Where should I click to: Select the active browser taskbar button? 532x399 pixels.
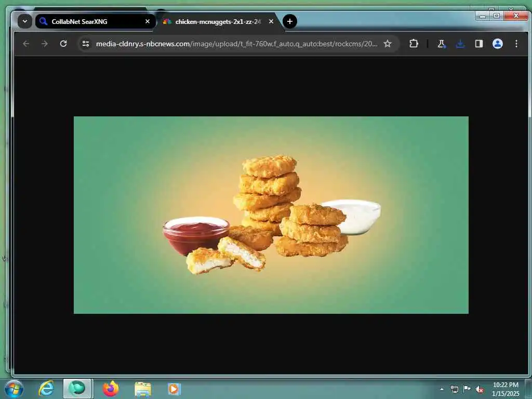pos(77,389)
